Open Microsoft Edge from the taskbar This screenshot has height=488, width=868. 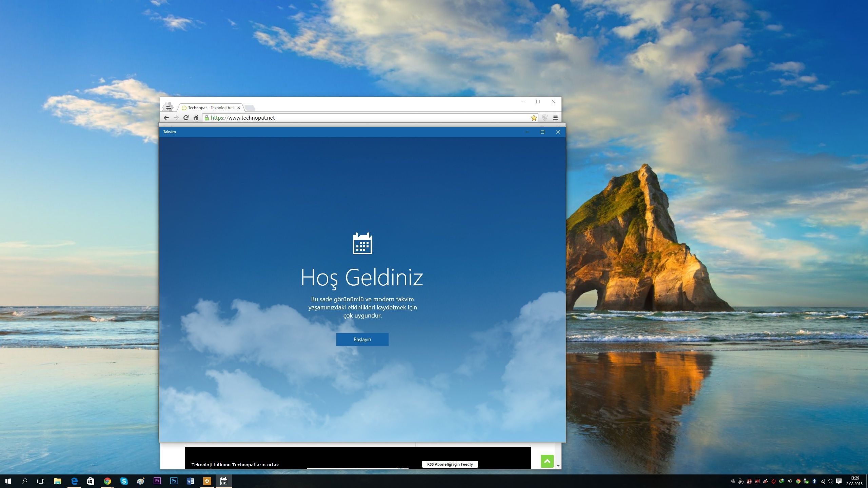pos(74,481)
